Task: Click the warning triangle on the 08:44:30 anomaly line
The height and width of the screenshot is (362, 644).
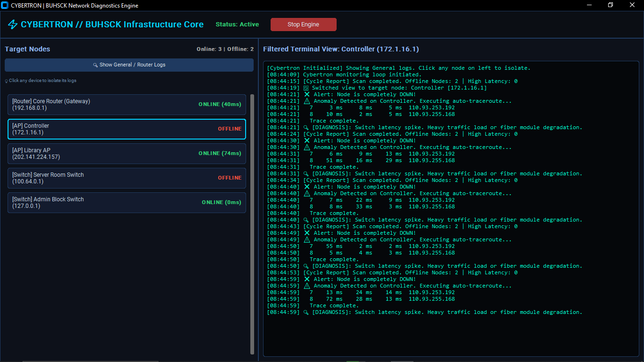Action: (x=307, y=147)
